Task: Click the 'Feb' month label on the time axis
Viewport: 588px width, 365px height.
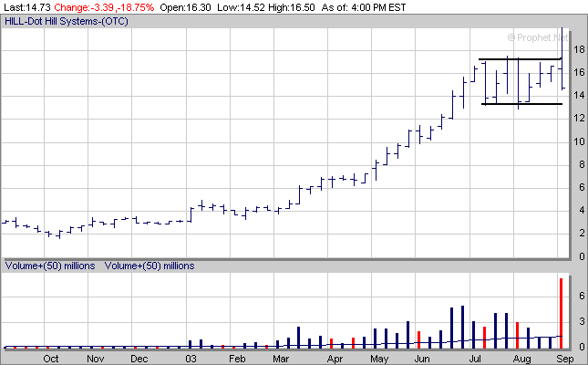Action: 237,359
